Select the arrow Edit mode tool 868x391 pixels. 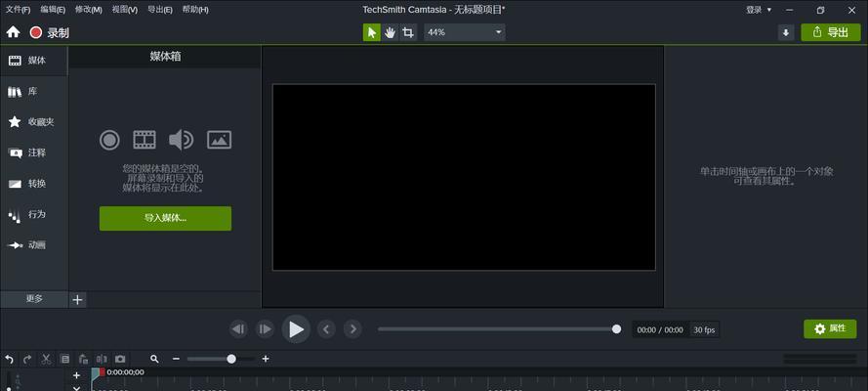[x=372, y=32]
